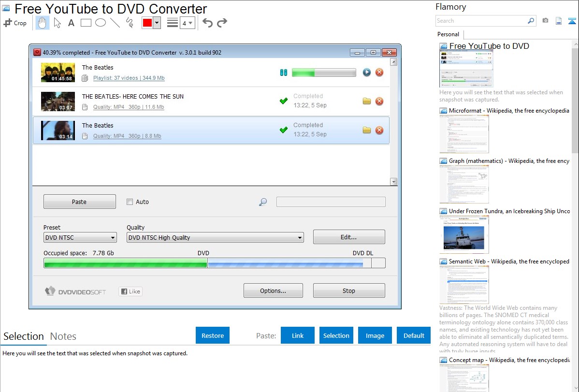The height and width of the screenshot is (392, 579).
Task: Click the occupied space DVD bar
Action: tap(215, 263)
